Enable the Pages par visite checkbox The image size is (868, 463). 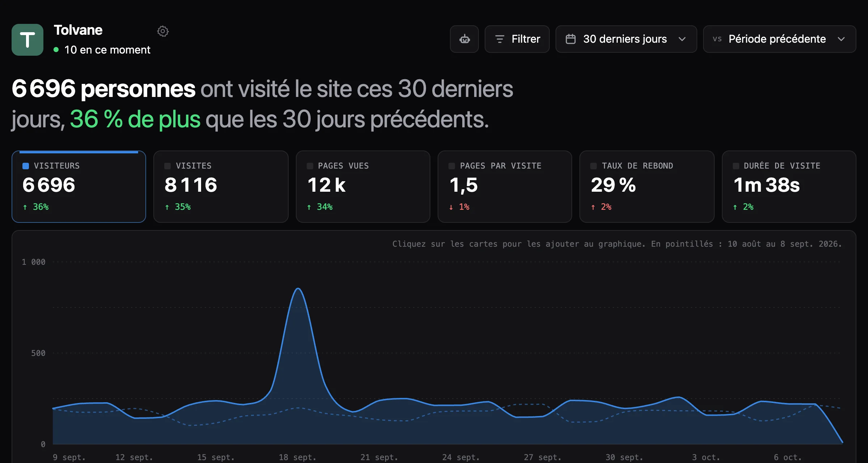(x=452, y=166)
